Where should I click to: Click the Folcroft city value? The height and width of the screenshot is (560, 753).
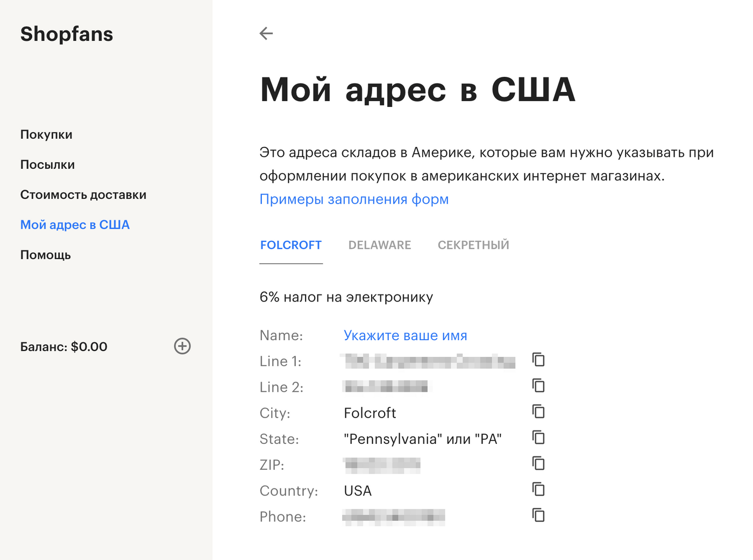click(370, 413)
